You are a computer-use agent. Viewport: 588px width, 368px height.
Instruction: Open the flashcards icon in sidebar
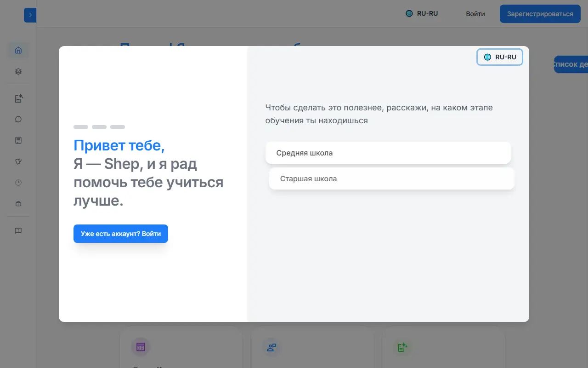tap(18, 161)
